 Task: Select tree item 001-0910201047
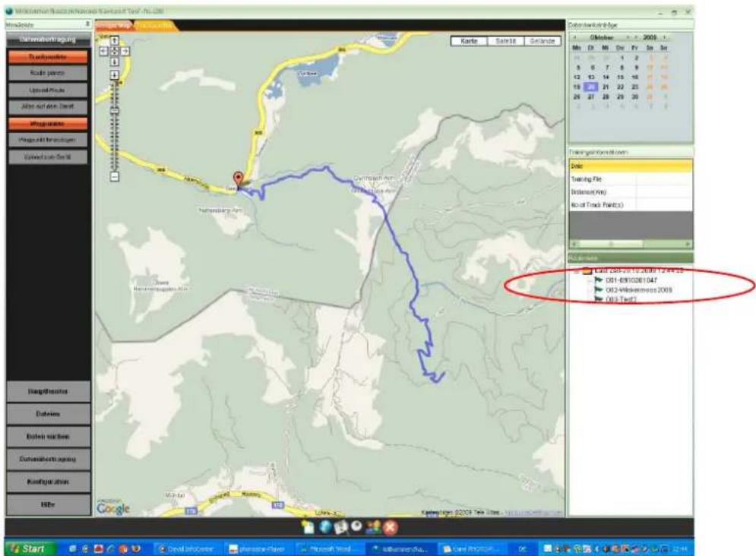[631, 280]
